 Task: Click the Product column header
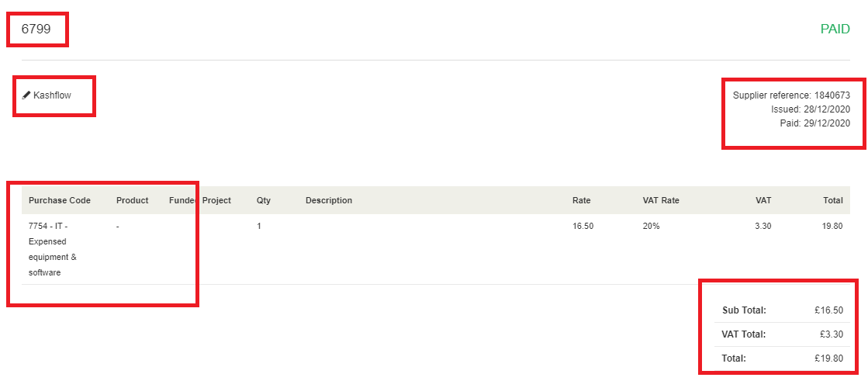133,200
